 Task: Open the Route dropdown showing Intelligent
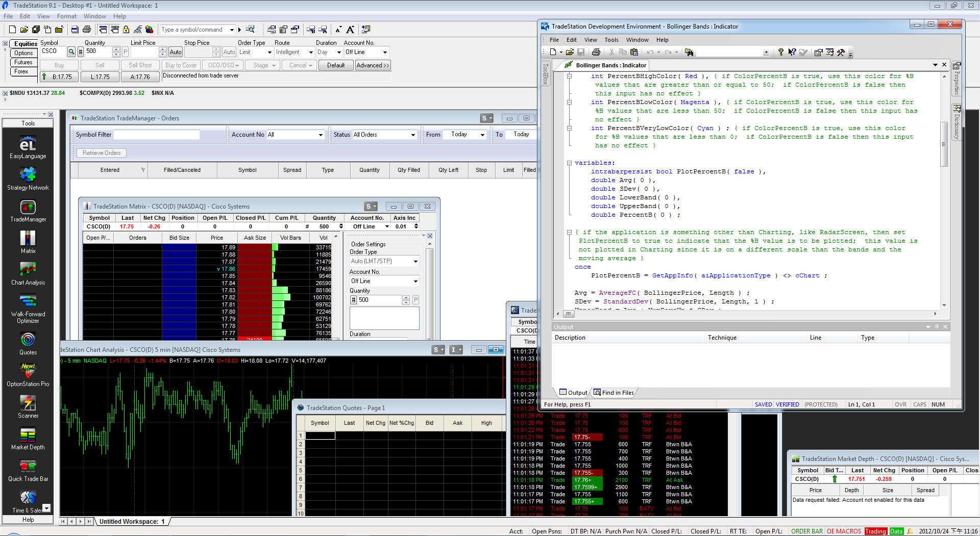pyautogui.click(x=294, y=52)
